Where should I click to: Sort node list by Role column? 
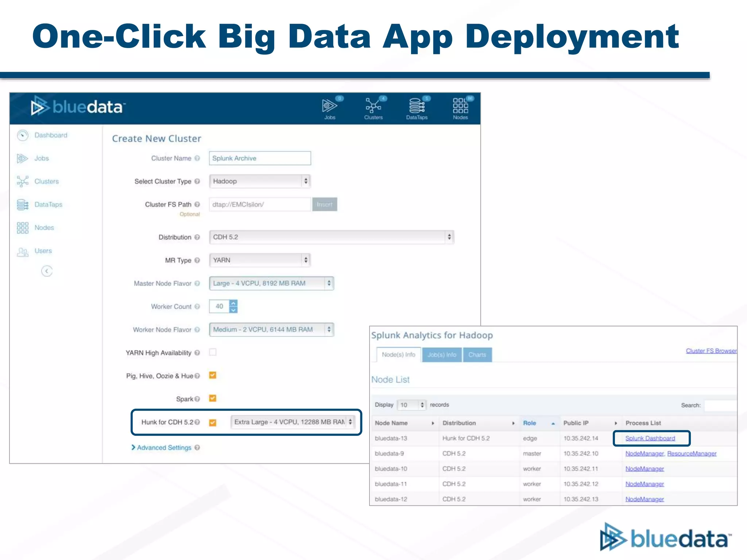[539, 423]
